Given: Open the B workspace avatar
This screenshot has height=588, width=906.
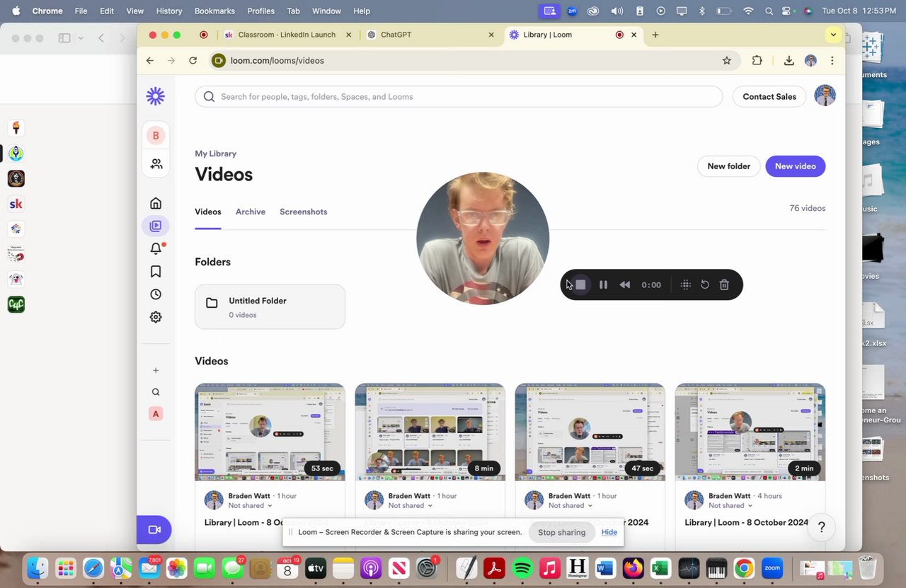Looking at the screenshot, I should (156, 135).
